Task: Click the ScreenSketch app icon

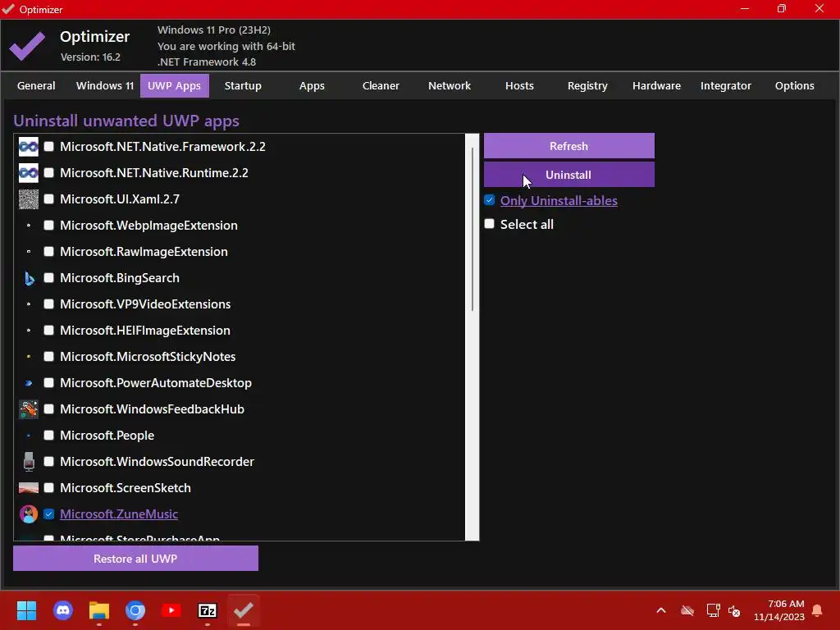Action: point(29,488)
